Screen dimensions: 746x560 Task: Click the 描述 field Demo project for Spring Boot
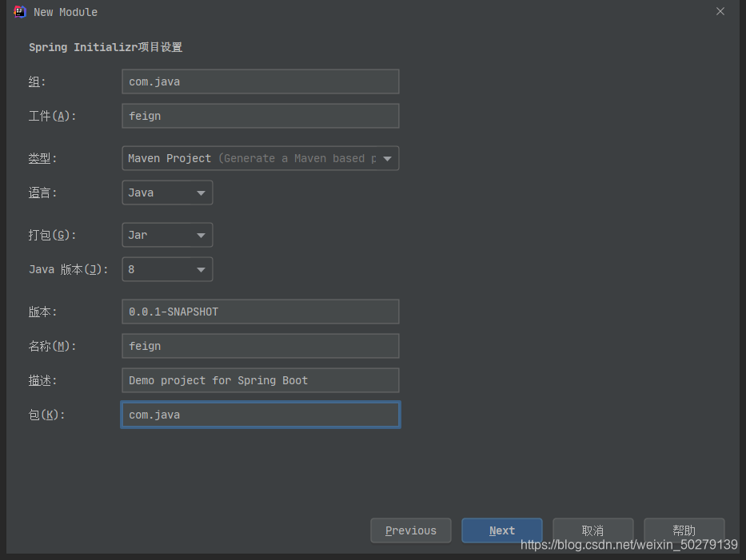(260, 380)
